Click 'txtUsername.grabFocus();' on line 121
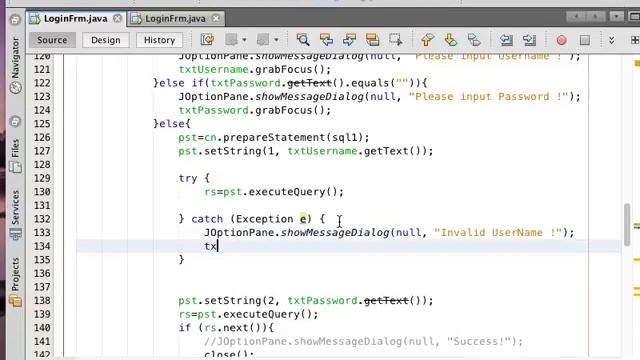Viewport: 640px width, 360px height. 255,69
